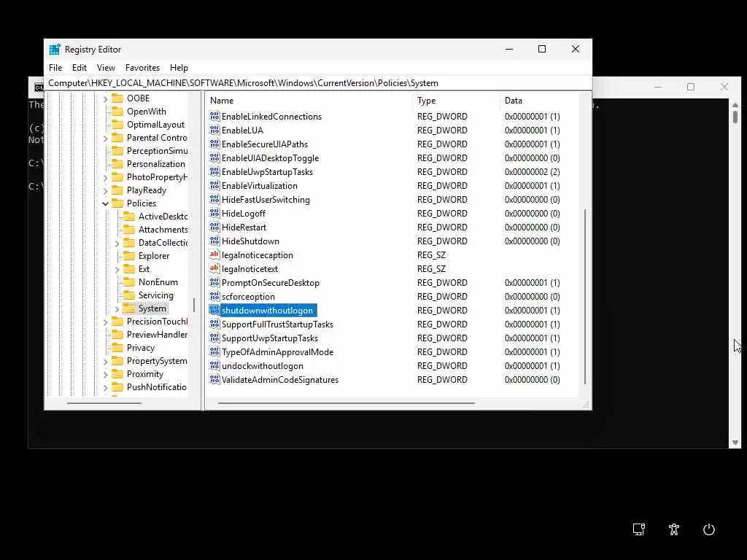
Task: Select the HideFastUserSwitching value
Action: [x=266, y=200]
